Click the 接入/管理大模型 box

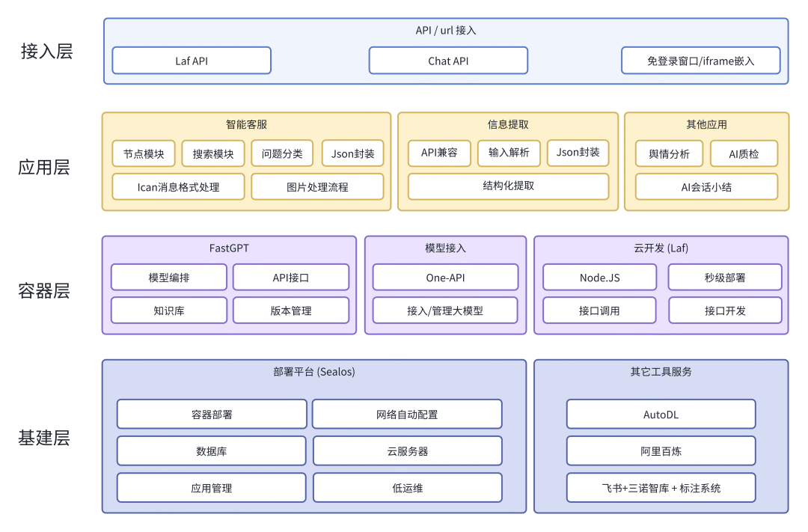point(445,311)
